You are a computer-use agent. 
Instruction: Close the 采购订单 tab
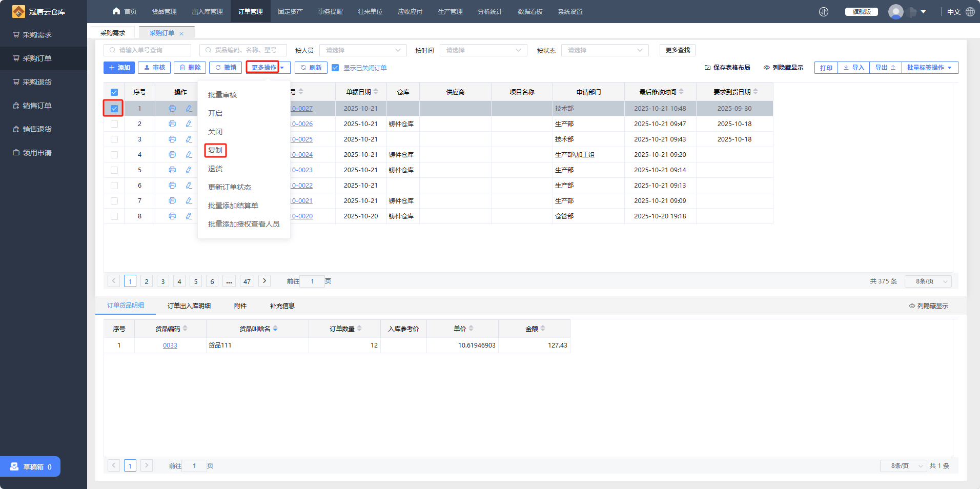181,34
